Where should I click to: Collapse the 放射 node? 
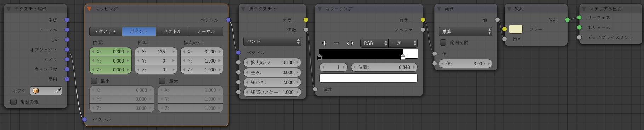509,8
